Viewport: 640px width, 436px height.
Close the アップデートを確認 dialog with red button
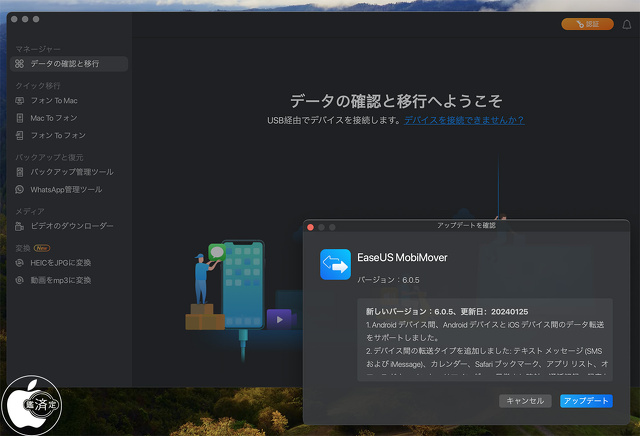tap(310, 227)
